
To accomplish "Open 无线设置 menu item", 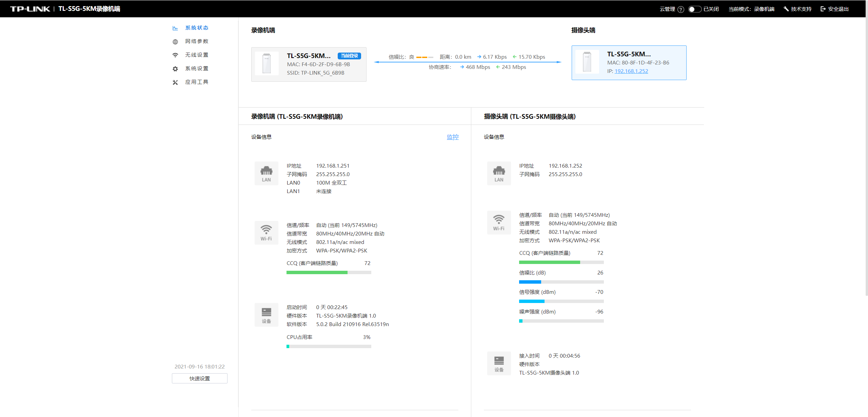I will 197,55.
